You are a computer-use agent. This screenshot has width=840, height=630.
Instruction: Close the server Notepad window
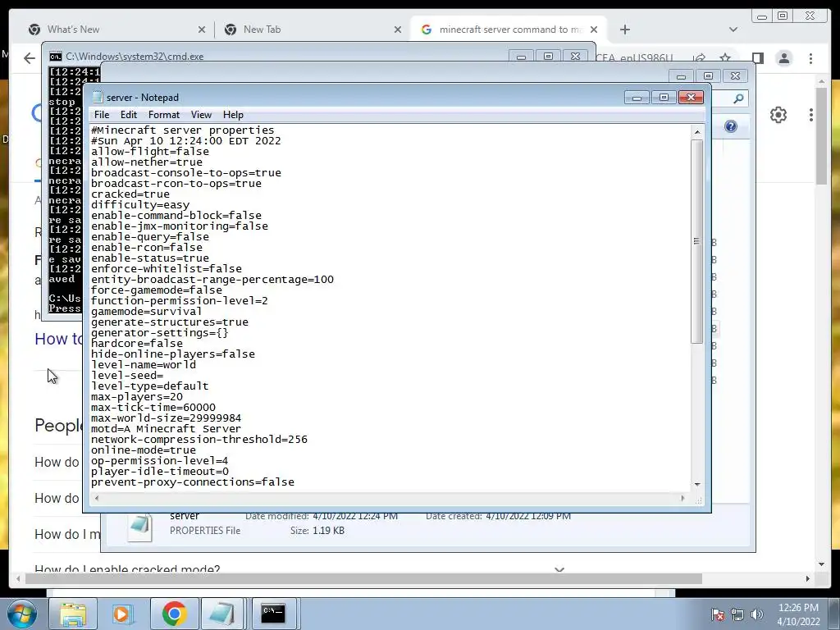(691, 98)
